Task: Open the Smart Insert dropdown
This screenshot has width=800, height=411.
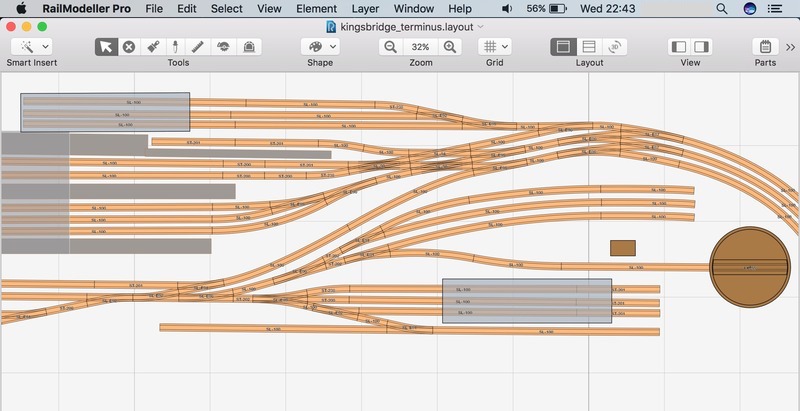Action: click(x=32, y=47)
